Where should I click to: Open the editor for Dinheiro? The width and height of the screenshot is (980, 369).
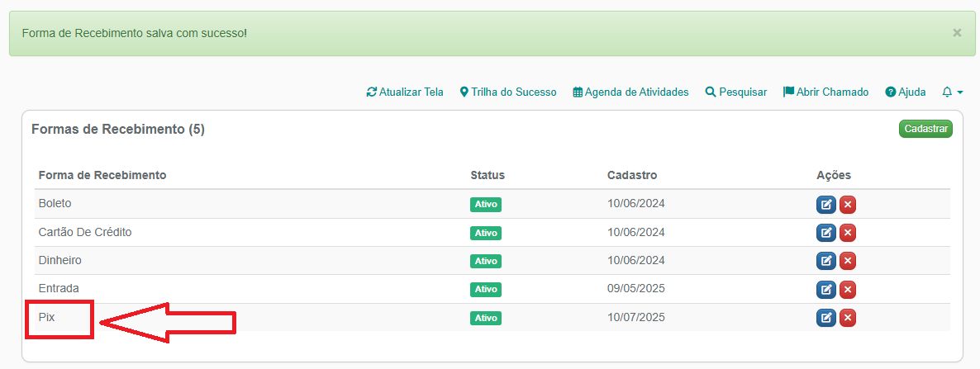tap(825, 261)
